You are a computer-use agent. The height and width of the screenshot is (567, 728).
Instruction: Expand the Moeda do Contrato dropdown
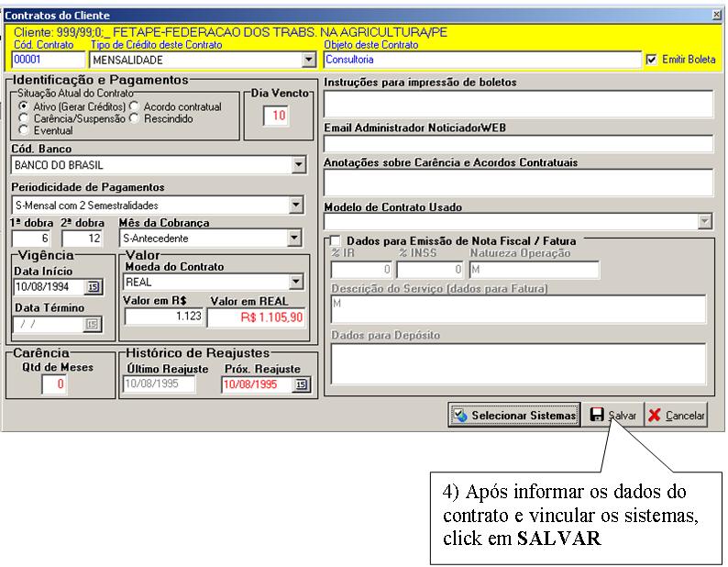[x=295, y=282]
